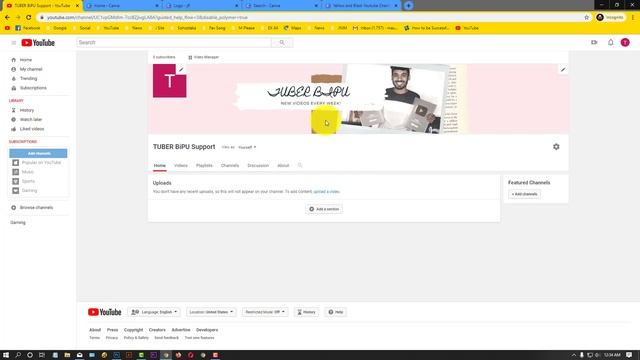Viewport: 640px width, 360px height.
Task: Open File Explorer from the taskbar
Action: pos(67,355)
